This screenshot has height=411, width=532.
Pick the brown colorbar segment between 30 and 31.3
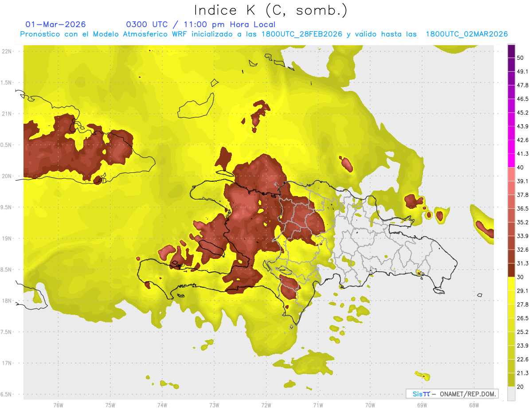point(511,270)
